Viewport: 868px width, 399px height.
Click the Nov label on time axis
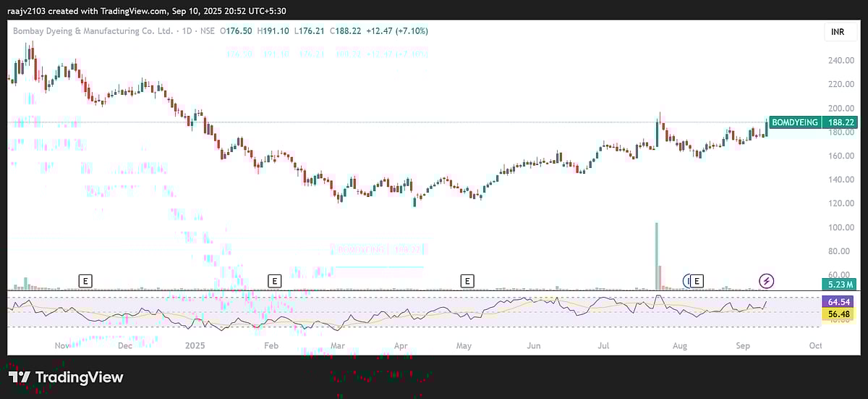click(x=63, y=346)
